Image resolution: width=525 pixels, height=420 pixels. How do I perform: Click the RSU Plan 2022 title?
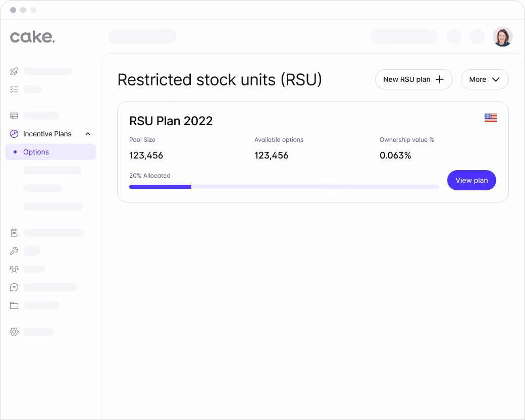(171, 121)
